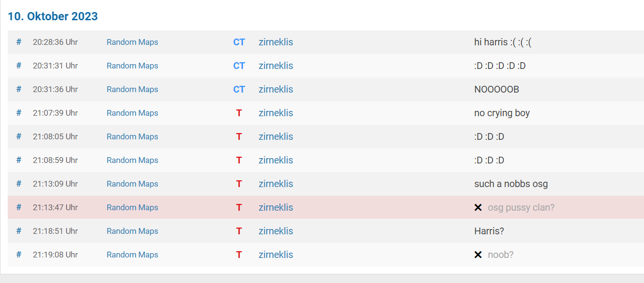This screenshot has height=283, width=644.
Task: Open zirneklis profile in 'Harris?' row
Action: 276,231
